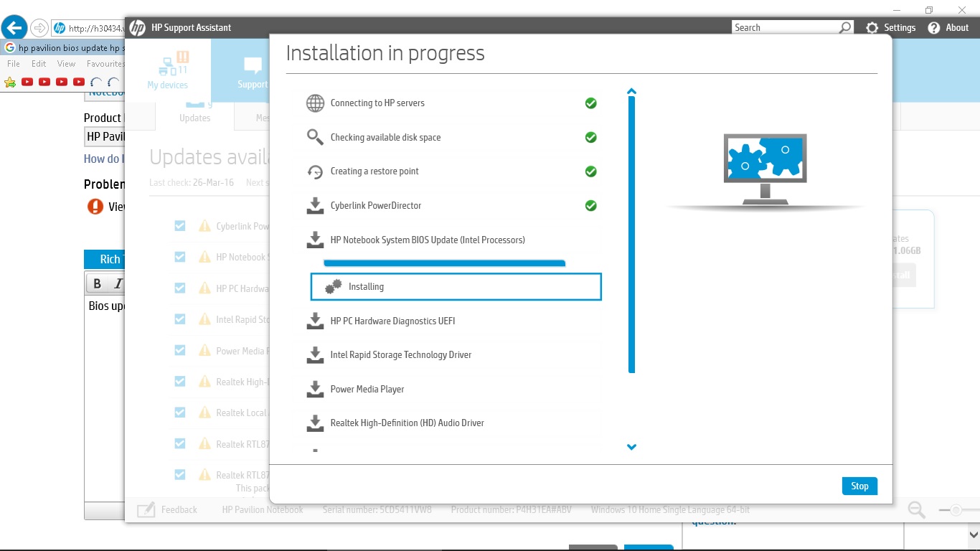Click the gears icon in the Installing row

pos(334,287)
